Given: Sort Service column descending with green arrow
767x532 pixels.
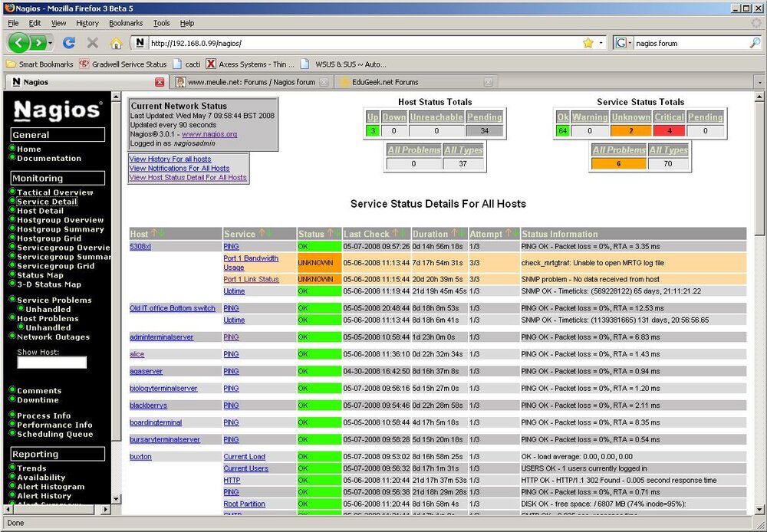Looking at the screenshot, I should pos(268,234).
